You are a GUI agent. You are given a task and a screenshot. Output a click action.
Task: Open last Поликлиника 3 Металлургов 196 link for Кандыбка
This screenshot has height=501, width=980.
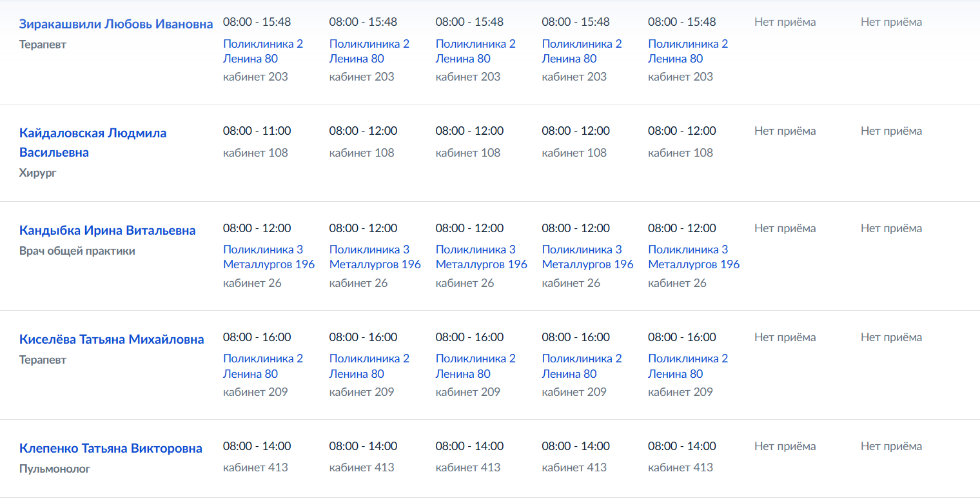694,257
